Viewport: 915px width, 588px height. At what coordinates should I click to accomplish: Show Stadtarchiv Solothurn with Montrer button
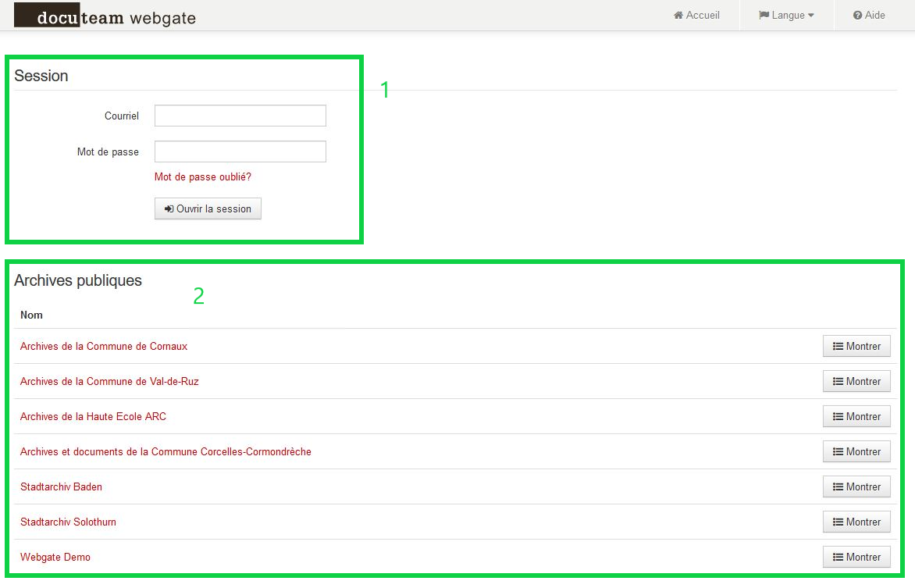856,522
